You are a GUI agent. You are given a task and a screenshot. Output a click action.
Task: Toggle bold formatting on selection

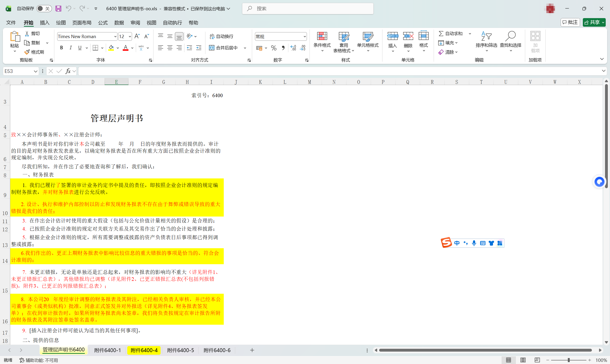coord(61,48)
